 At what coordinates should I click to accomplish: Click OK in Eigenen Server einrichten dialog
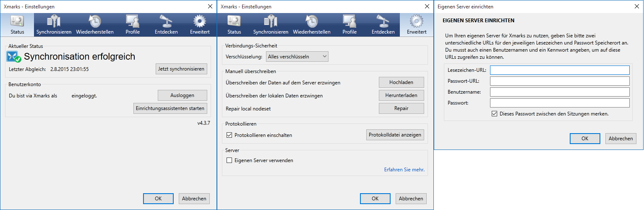pyautogui.click(x=585, y=139)
